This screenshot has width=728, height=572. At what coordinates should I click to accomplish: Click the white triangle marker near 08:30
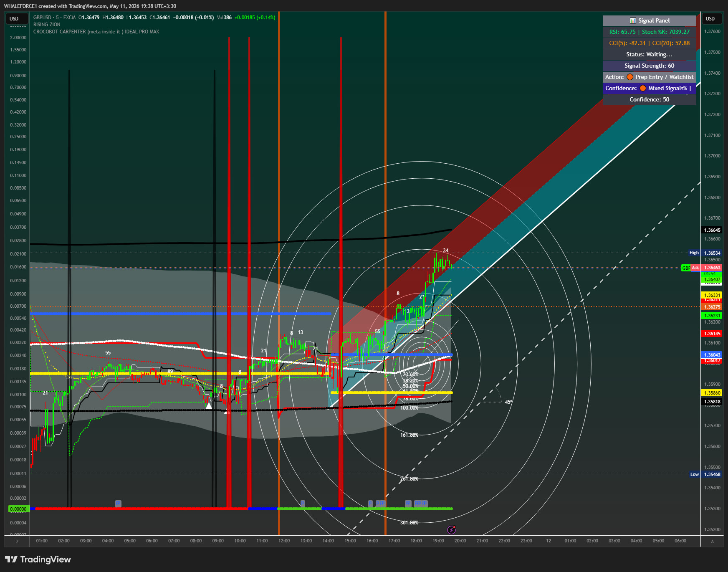[209, 405]
